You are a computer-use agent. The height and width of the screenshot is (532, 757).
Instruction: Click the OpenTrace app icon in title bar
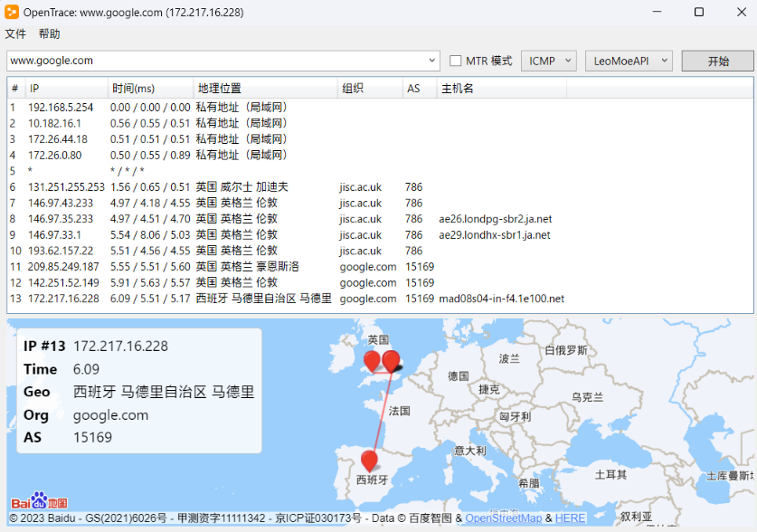pos(11,12)
